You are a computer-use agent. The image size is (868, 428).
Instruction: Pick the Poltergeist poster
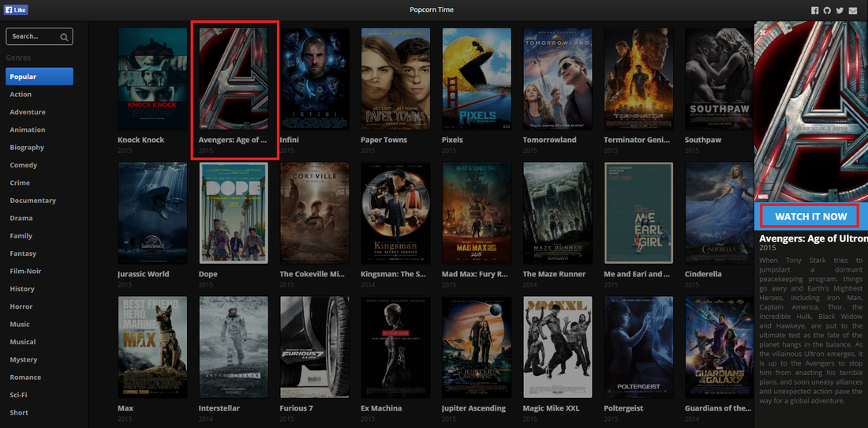click(638, 347)
